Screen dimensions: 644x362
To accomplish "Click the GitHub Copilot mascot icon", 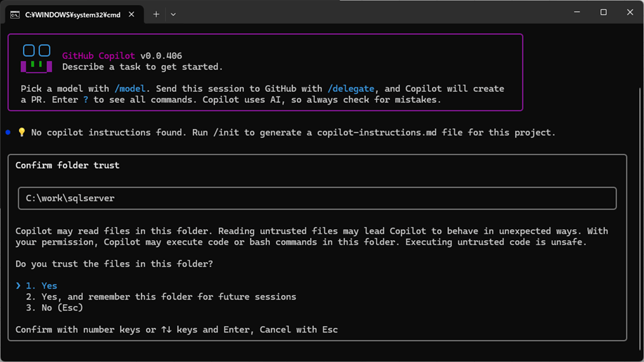I will click(x=36, y=57).
